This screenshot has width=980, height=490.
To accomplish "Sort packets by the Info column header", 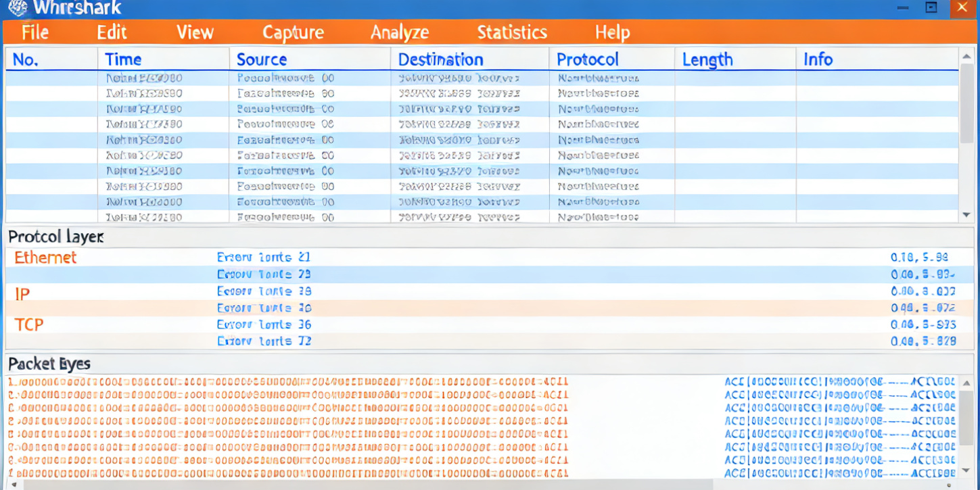I will pos(818,59).
